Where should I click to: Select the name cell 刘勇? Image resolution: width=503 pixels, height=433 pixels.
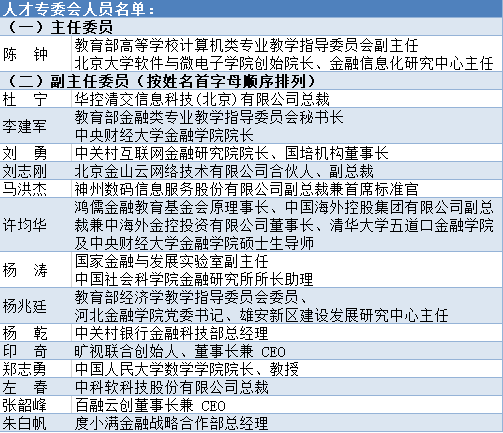pyautogui.click(x=36, y=153)
